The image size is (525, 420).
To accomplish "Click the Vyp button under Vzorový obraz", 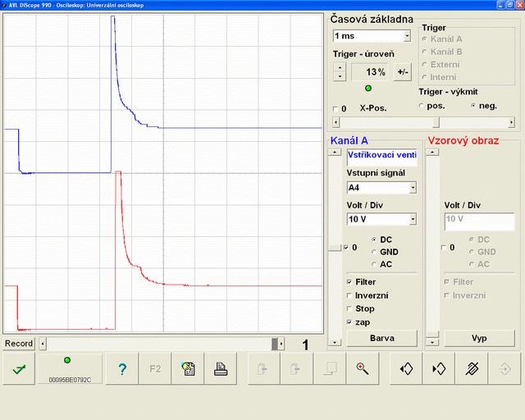I will [x=478, y=338].
